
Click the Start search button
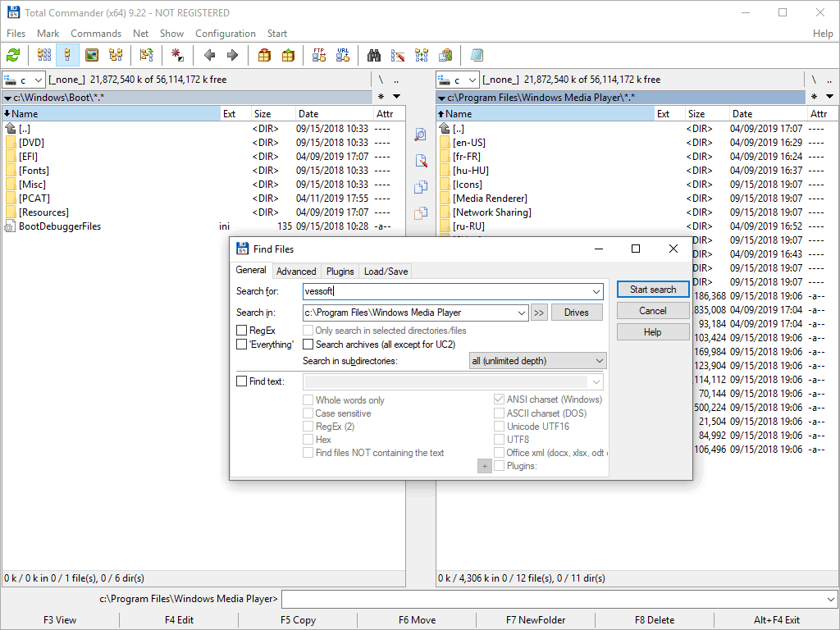(x=653, y=290)
